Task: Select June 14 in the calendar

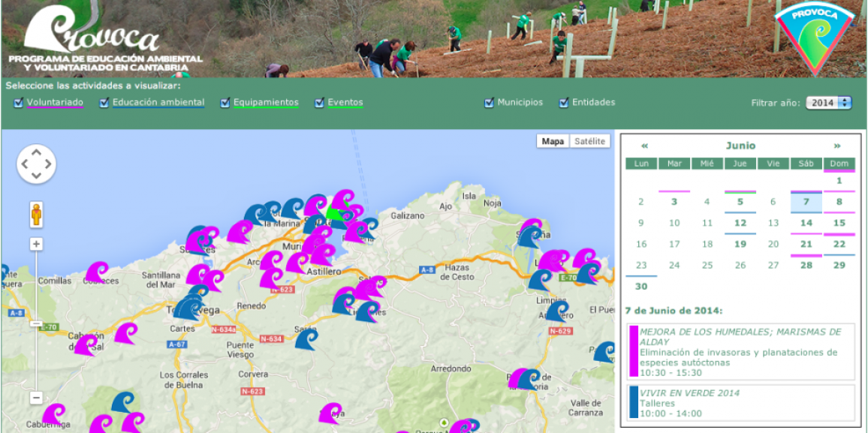Action: [806, 224]
